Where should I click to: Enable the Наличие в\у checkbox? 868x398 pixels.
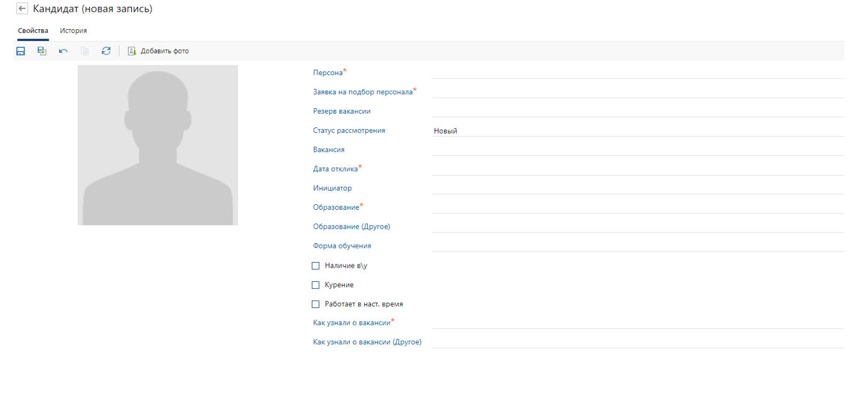pos(316,266)
